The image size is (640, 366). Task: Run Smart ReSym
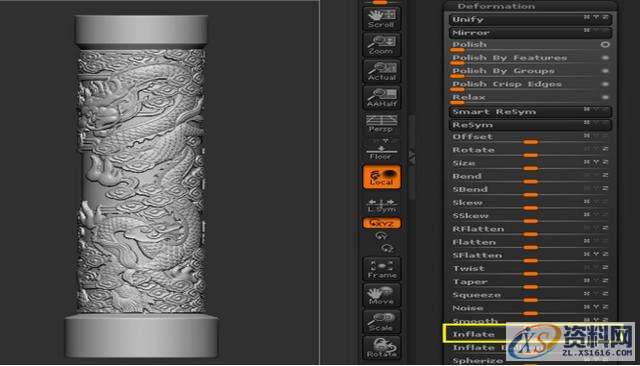click(x=530, y=111)
